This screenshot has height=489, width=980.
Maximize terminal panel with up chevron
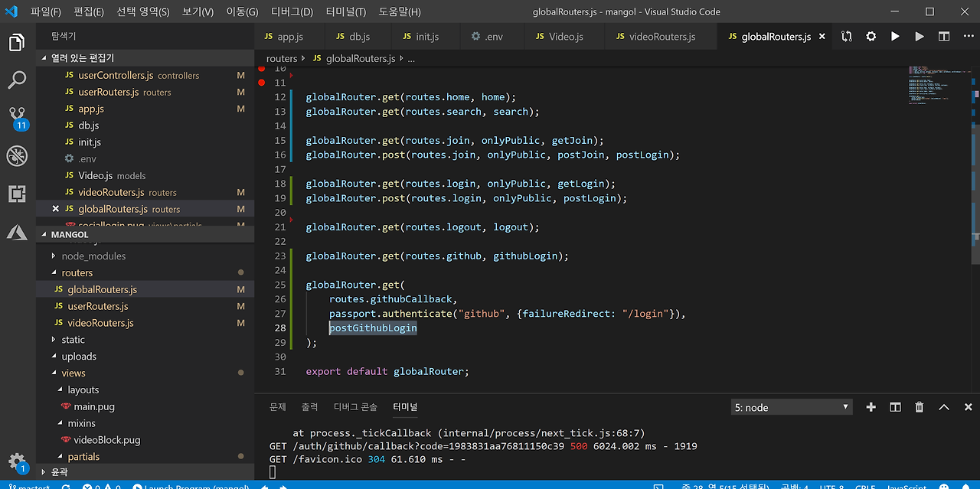pos(944,407)
